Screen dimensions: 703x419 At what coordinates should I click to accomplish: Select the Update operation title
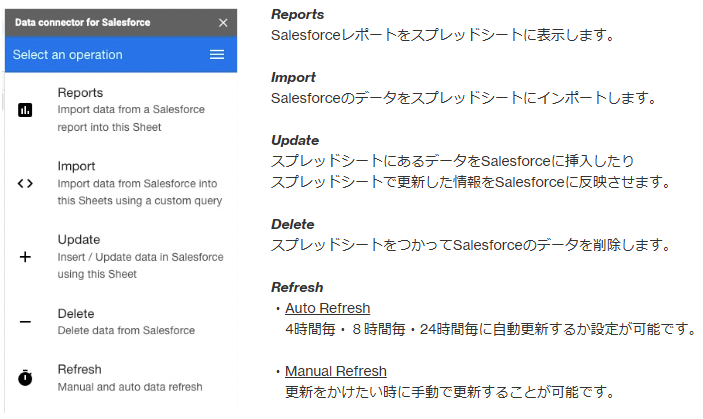tap(79, 240)
